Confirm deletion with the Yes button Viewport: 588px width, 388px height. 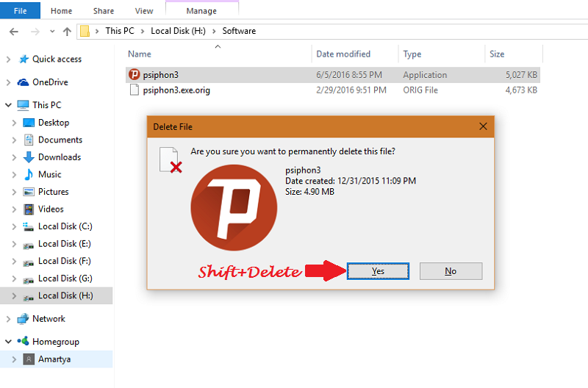tap(378, 271)
